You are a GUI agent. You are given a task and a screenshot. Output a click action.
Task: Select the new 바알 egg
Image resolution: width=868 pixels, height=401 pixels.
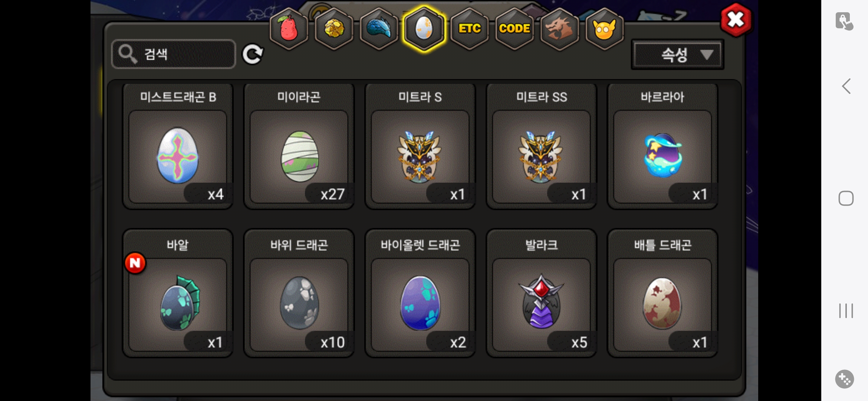point(178,293)
